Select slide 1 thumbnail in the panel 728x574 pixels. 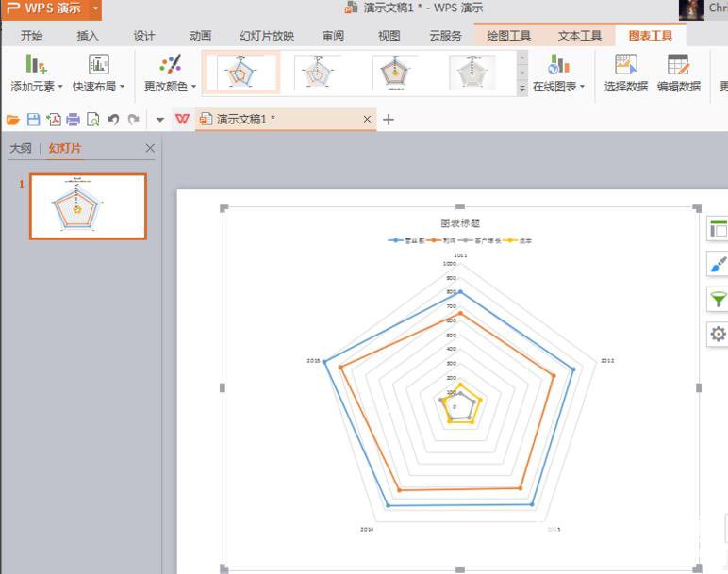click(x=88, y=206)
